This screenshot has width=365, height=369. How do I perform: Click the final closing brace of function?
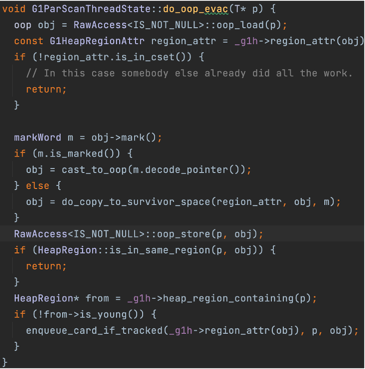5,362
